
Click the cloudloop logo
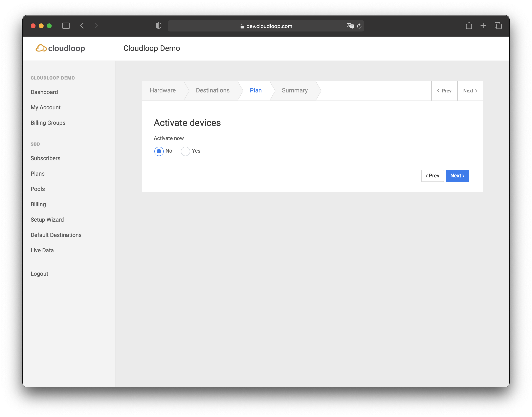click(60, 48)
